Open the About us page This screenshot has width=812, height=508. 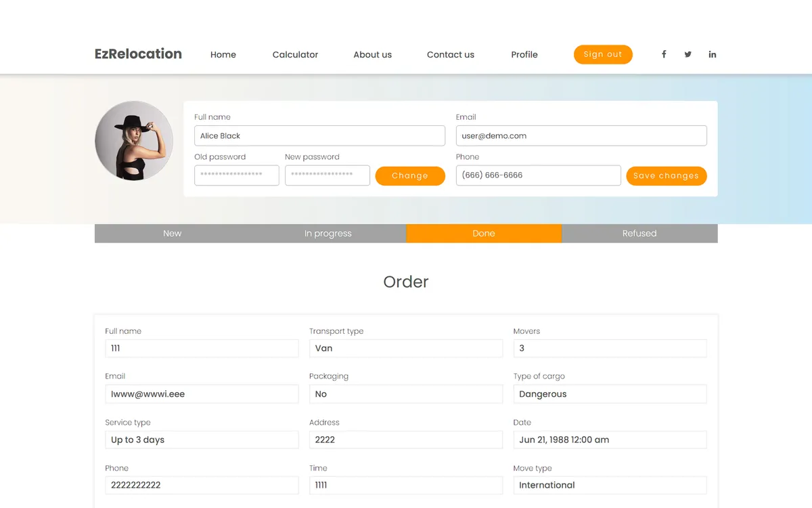tap(372, 54)
